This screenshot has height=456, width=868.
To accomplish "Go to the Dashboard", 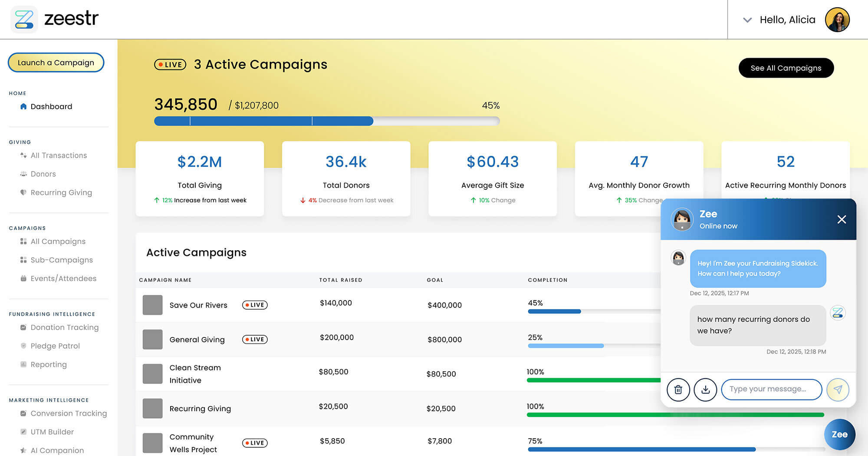I will click(51, 106).
